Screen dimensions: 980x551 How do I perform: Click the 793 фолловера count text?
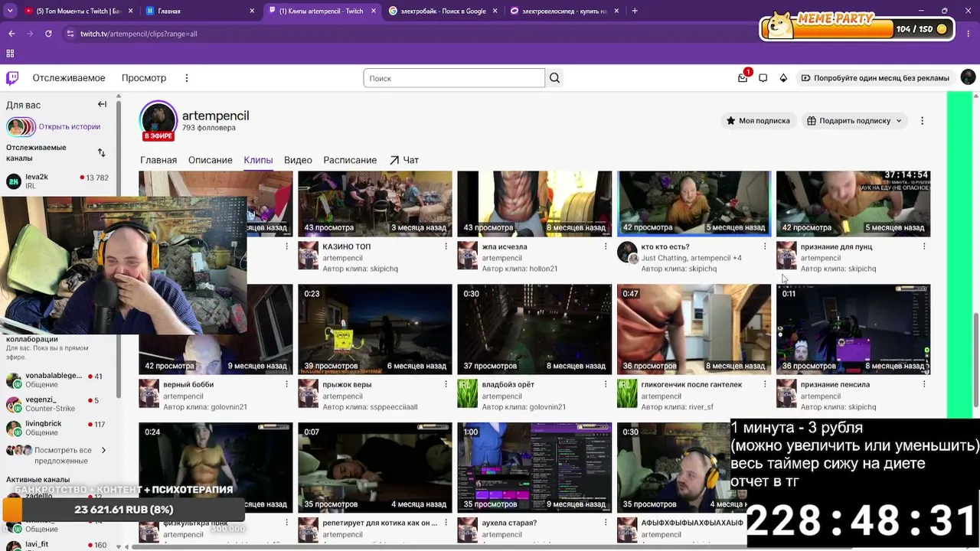pyautogui.click(x=209, y=128)
